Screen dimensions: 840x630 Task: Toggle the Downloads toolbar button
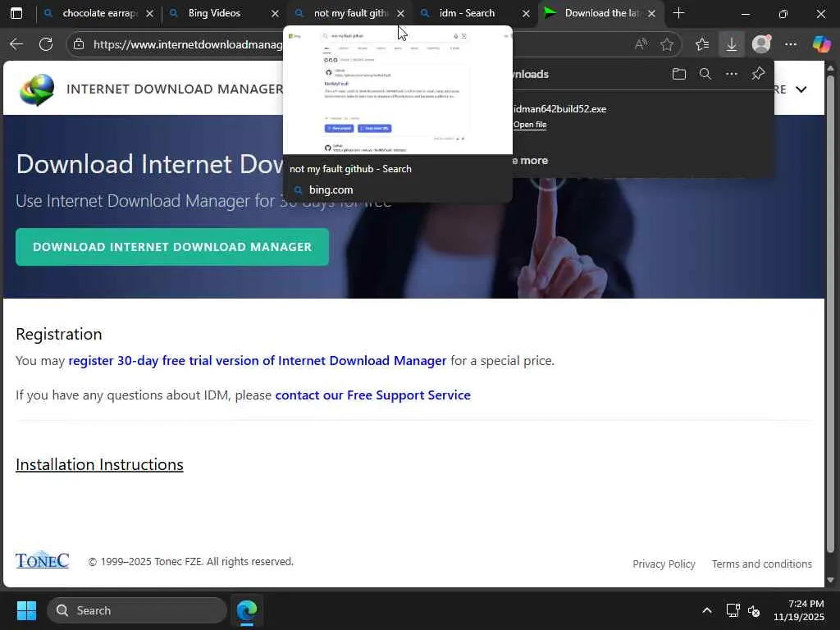pyautogui.click(x=731, y=44)
